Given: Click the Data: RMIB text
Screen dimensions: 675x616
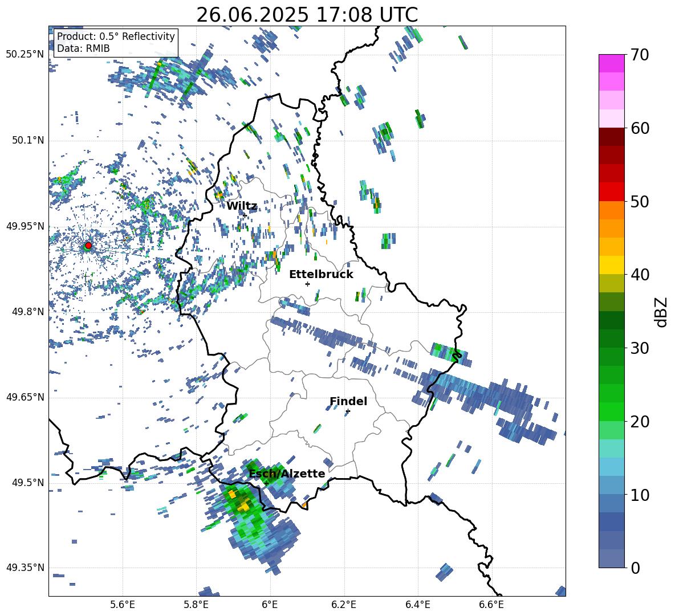Looking at the screenshot, I should [x=83, y=48].
